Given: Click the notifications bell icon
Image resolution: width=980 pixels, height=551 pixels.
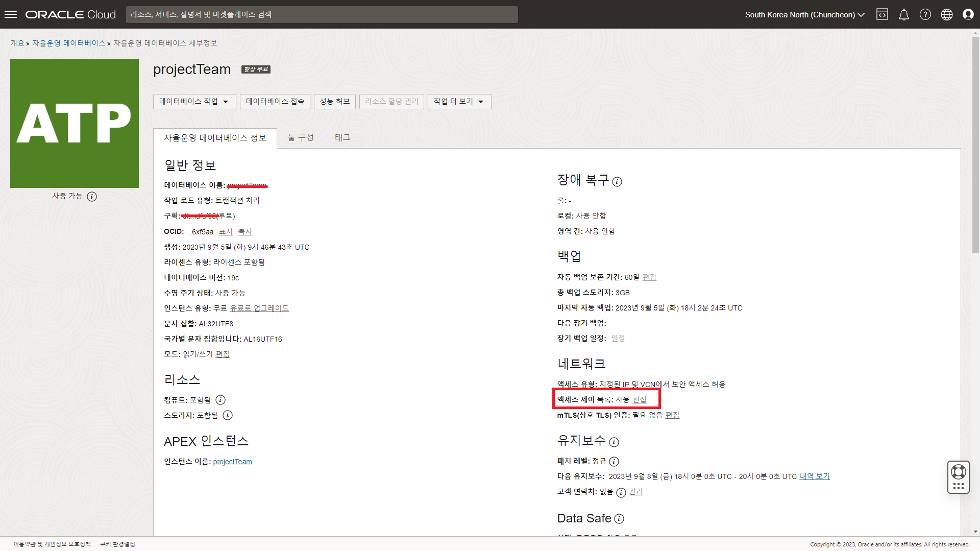Looking at the screenshot, I should coord(903,14).
